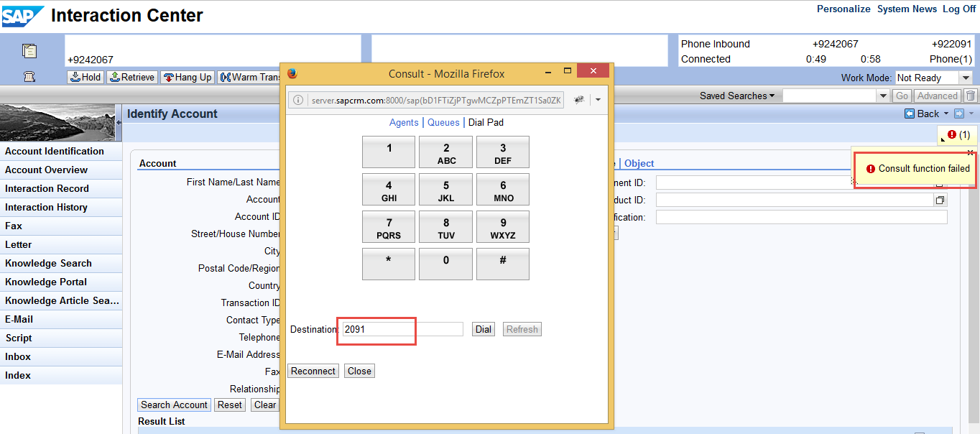The image size is (980, 434).
Task: Click the Document ID value help icon
Action: (x=940, y=182)
